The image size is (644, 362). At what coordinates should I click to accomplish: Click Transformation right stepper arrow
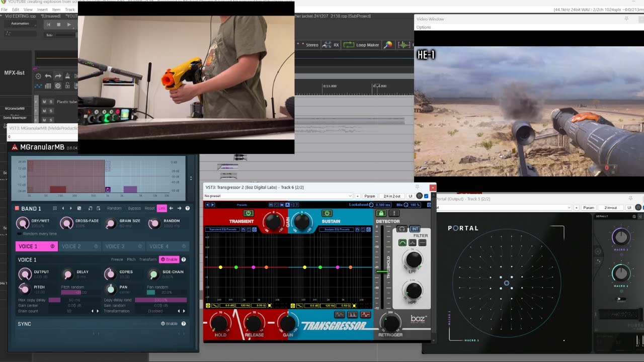(x=184, y=311)
